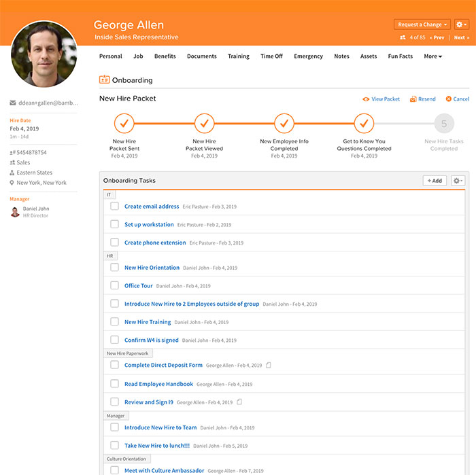Expand the More tab menu

coord(432,56)
